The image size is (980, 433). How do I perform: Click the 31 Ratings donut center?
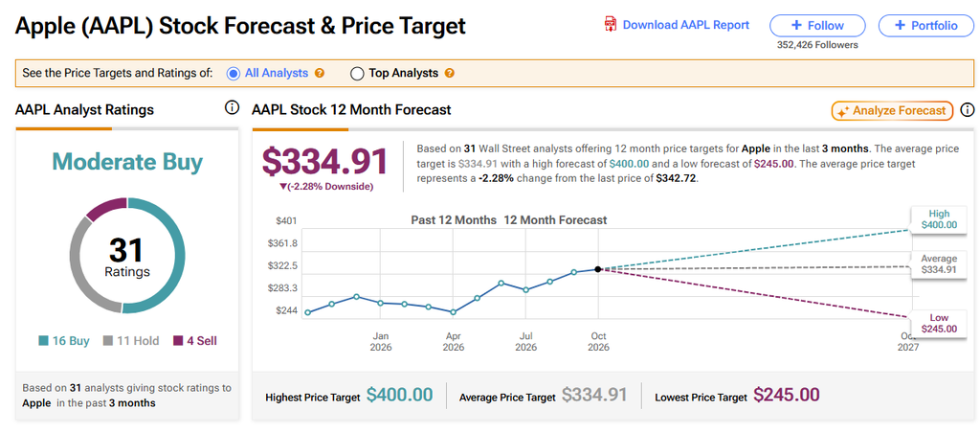tap(127, 256)
